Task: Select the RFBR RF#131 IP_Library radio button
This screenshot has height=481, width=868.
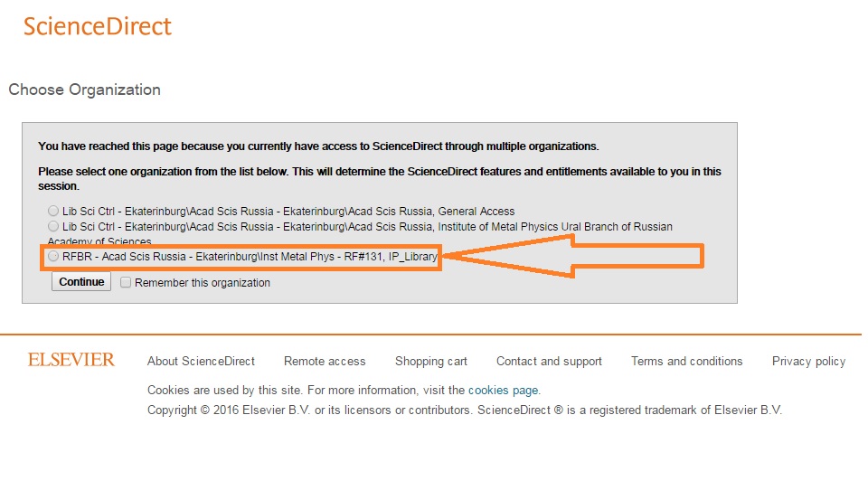Action: [x=53, y=256]
